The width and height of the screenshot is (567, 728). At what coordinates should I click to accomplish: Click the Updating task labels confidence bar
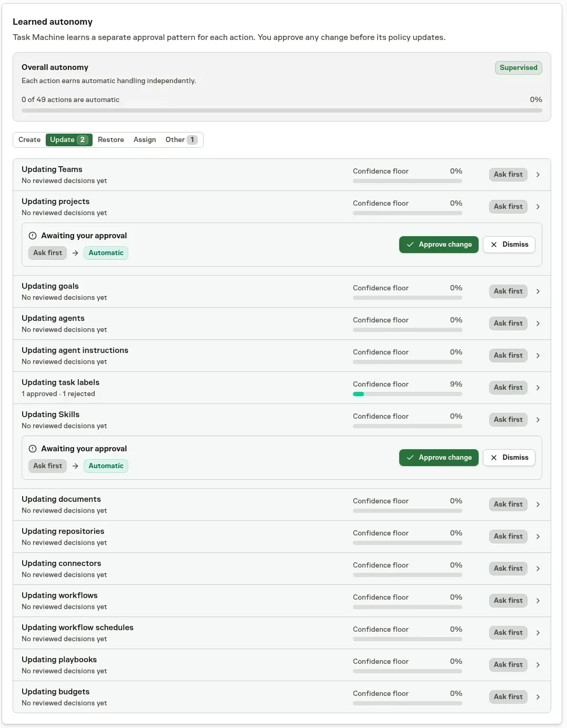tap(408, 394)
